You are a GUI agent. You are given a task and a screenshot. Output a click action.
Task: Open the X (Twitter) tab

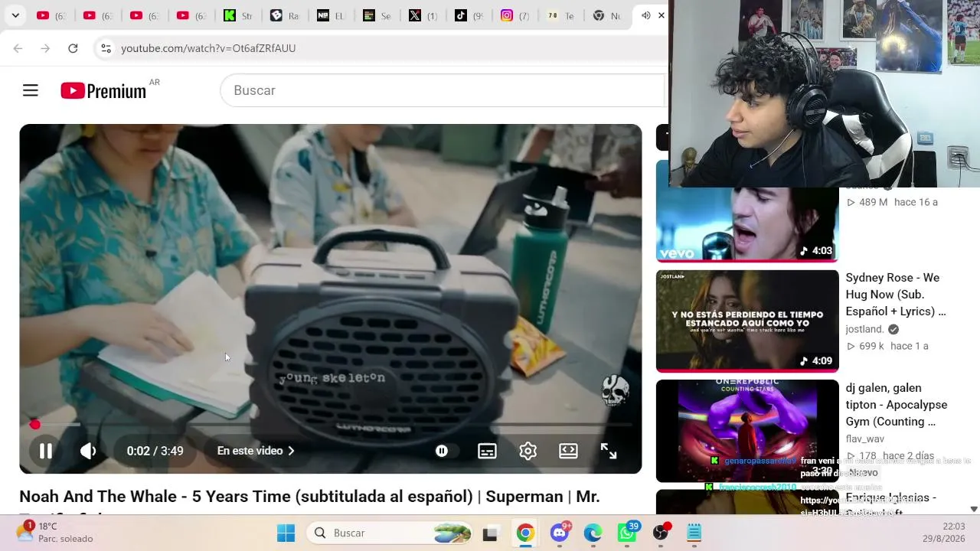423,15
